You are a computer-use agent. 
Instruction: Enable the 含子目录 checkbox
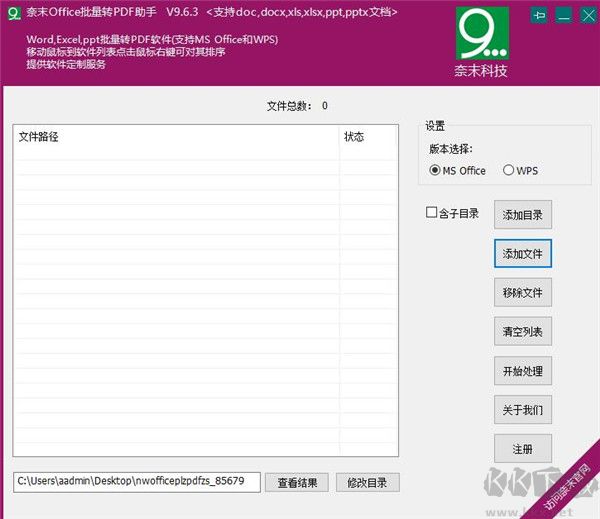click(452, 213)
